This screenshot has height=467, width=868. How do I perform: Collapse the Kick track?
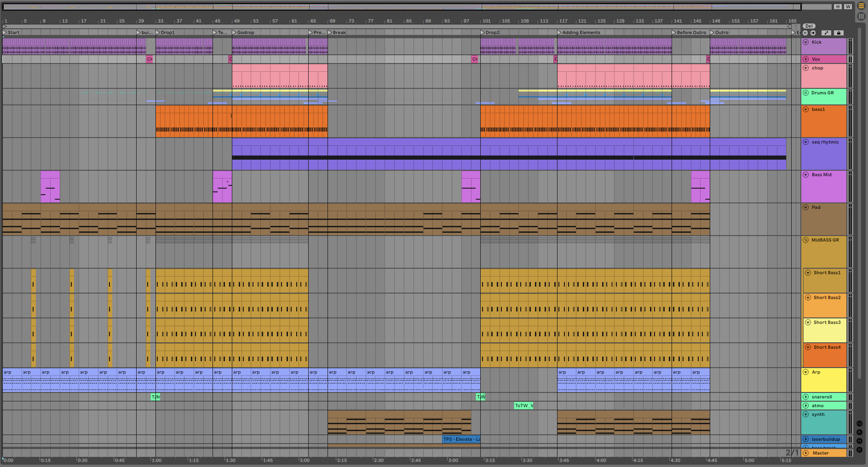coord(806,42)
